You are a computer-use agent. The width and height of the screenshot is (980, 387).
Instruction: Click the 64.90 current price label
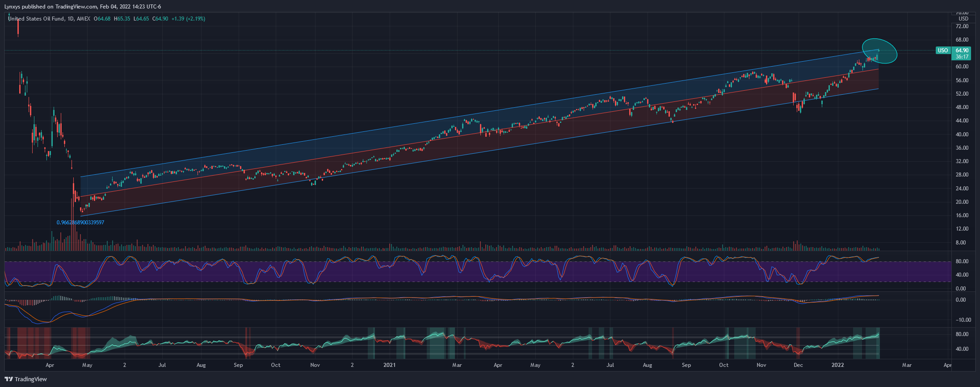[x=962, y=50]
